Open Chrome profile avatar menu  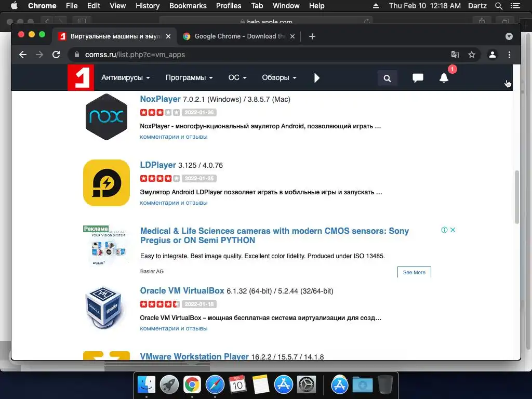coord(493,55)
